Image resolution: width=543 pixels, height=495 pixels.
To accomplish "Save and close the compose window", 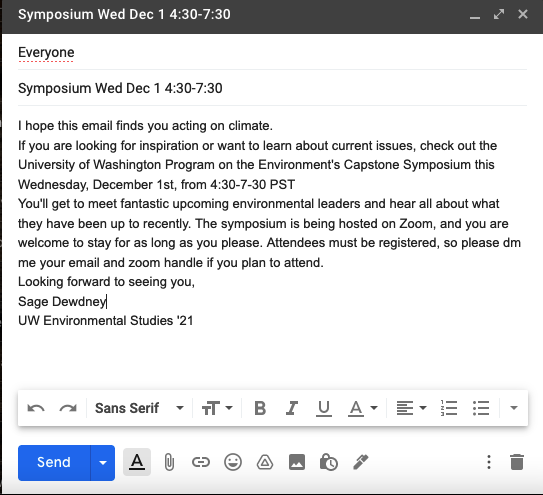I will 523,15.
